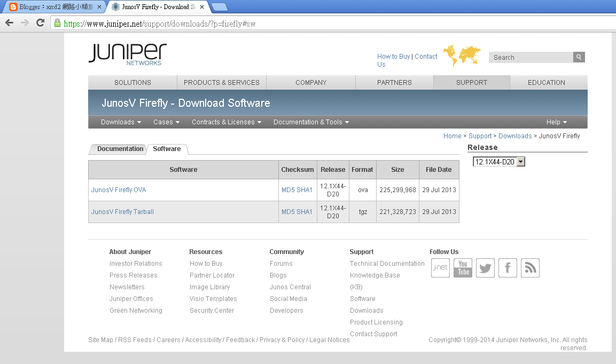Open Legal Notices footer link
This screenshot has height=364, width=616.
[330, 340]
